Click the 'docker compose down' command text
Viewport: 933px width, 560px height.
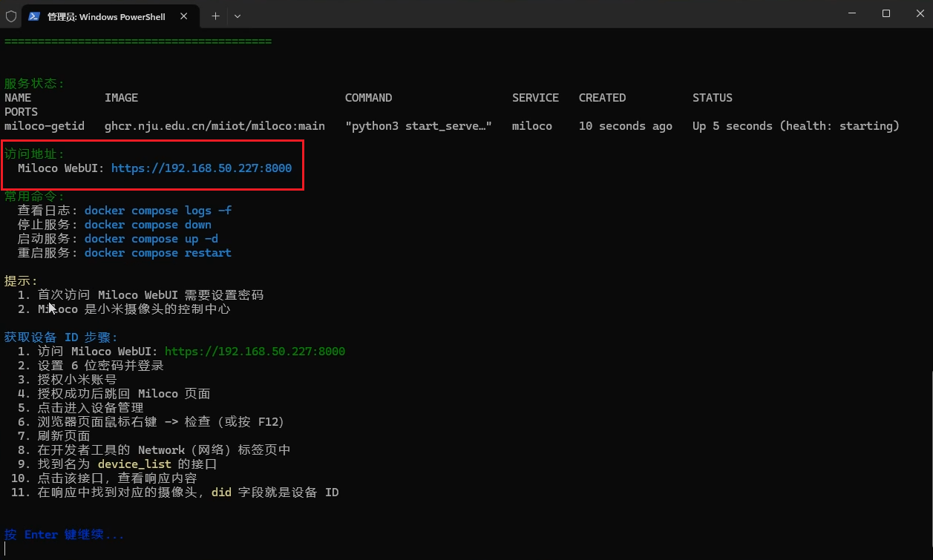click(x=148, y=225)
